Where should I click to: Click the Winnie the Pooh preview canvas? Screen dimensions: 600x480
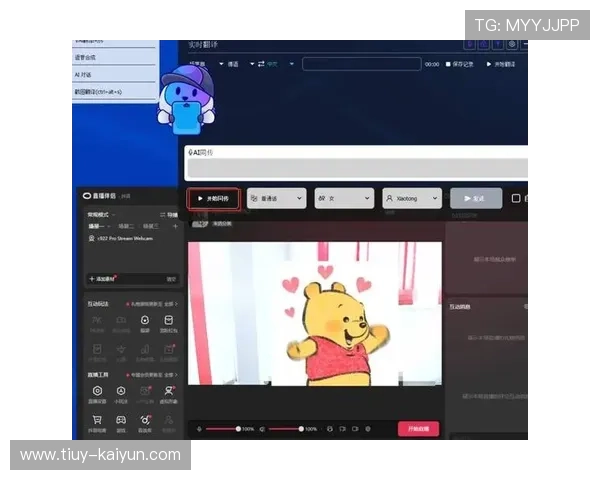point(315,313)
